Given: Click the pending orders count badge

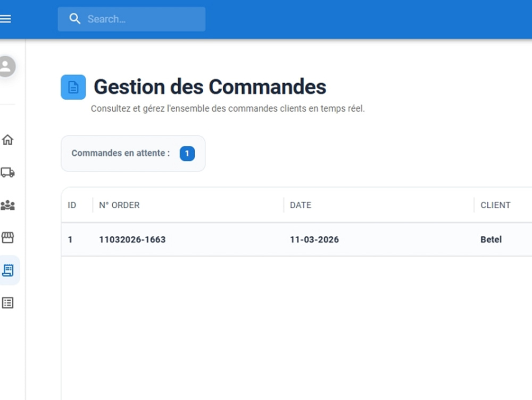Looking at the screenshot, I should coord(187,153).
